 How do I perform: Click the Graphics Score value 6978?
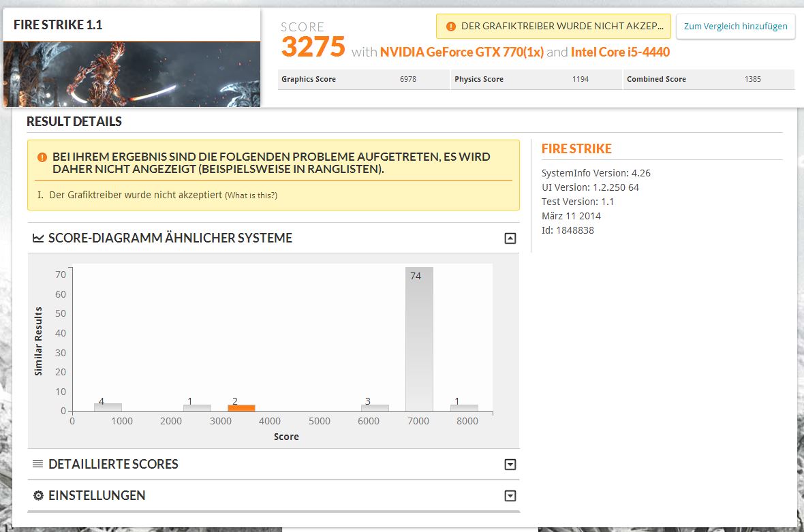click(408, 79)
